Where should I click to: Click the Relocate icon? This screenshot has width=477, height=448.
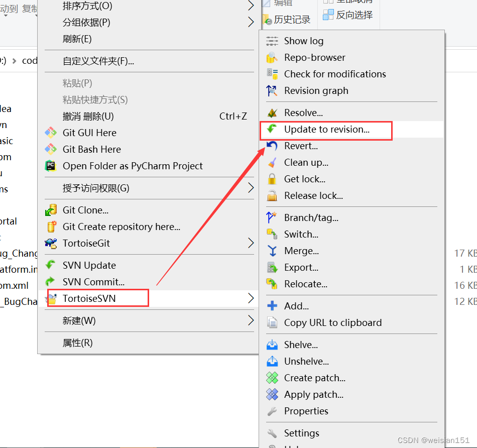point(272,284)
